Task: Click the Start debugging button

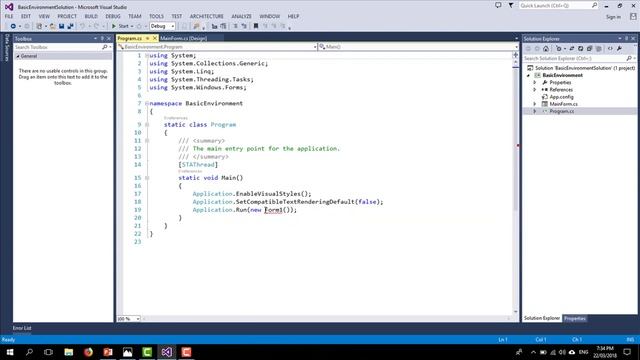Action: (x=121, y=26)
